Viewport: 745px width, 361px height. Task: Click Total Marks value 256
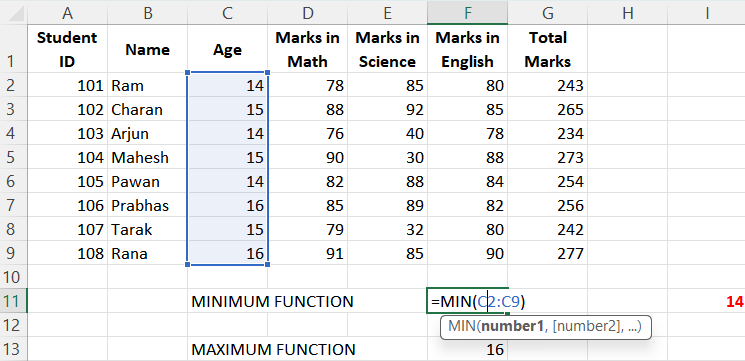(x=547, y=205)
